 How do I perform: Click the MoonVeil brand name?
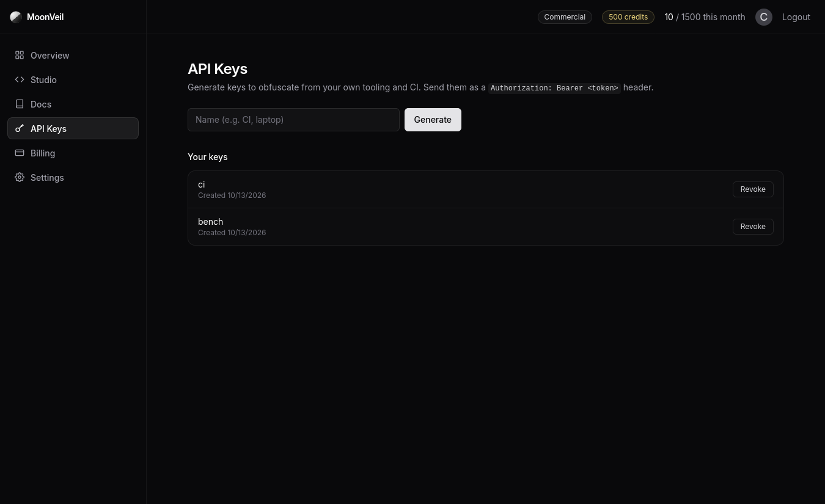point(45,17)
